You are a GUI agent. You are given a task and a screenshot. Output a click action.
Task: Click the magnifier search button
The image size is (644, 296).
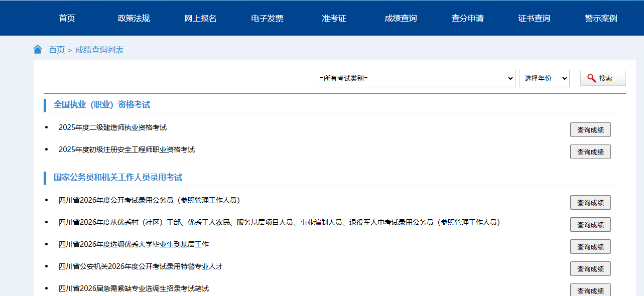point(602,78)
